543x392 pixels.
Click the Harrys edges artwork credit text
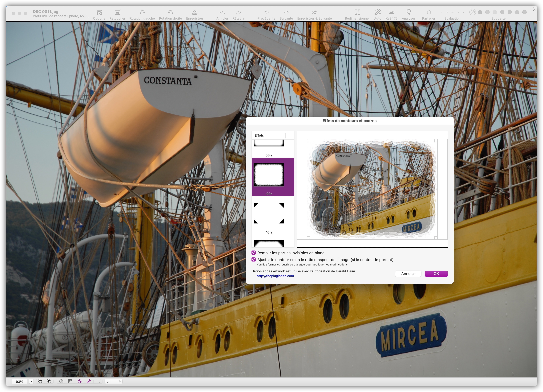pos(303,271)
